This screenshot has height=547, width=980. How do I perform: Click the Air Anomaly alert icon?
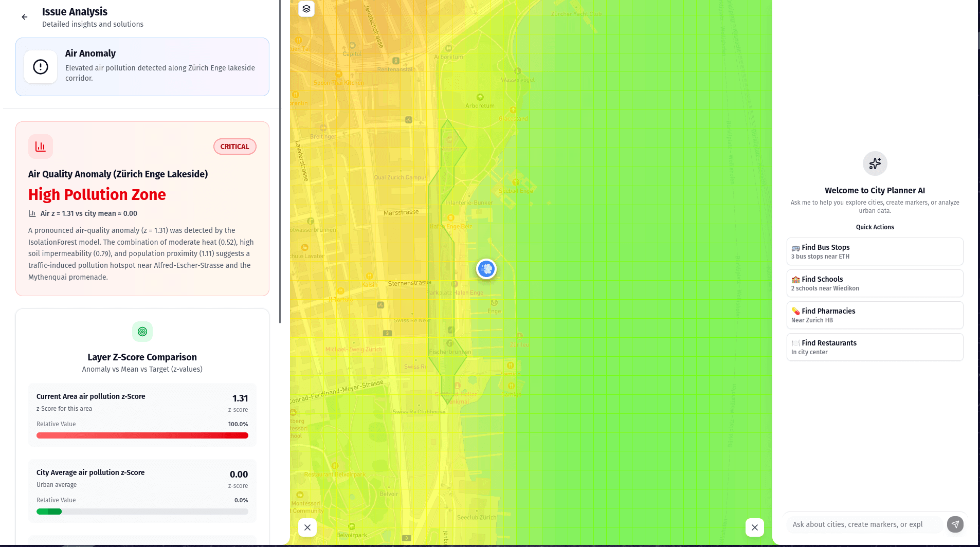coord(41,67)
